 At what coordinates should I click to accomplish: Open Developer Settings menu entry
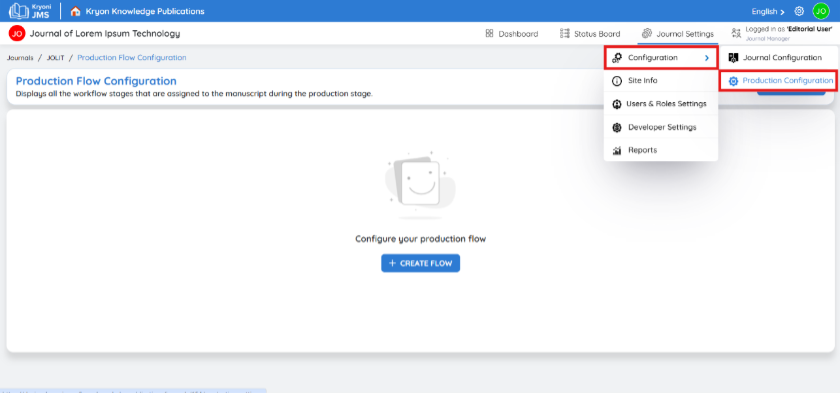pos(661,127)
